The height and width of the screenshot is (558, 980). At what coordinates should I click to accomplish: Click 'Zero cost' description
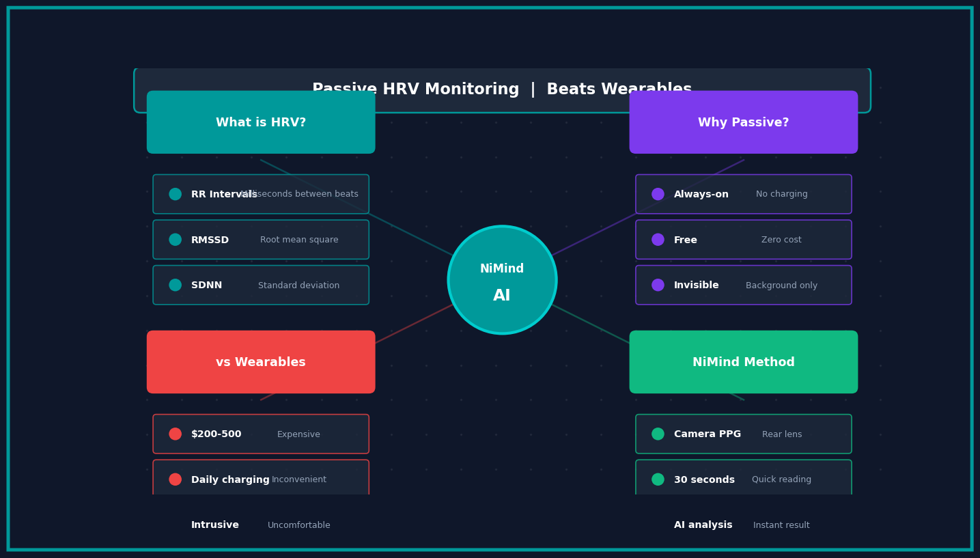click(781, 240)
